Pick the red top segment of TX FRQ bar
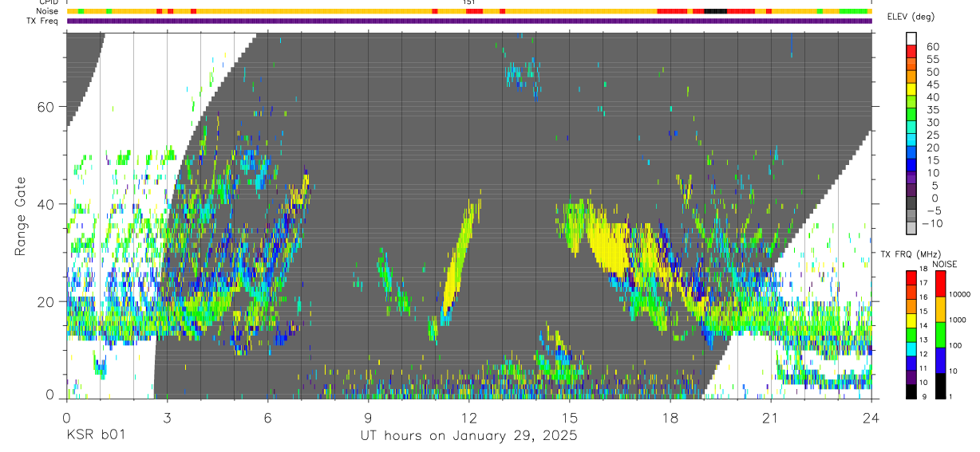 (x=911, y=276)
